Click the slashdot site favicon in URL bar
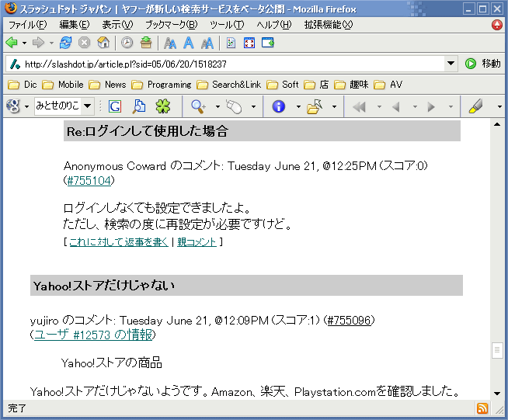This screenshot has height=420, width=508. tap(15, 64)
